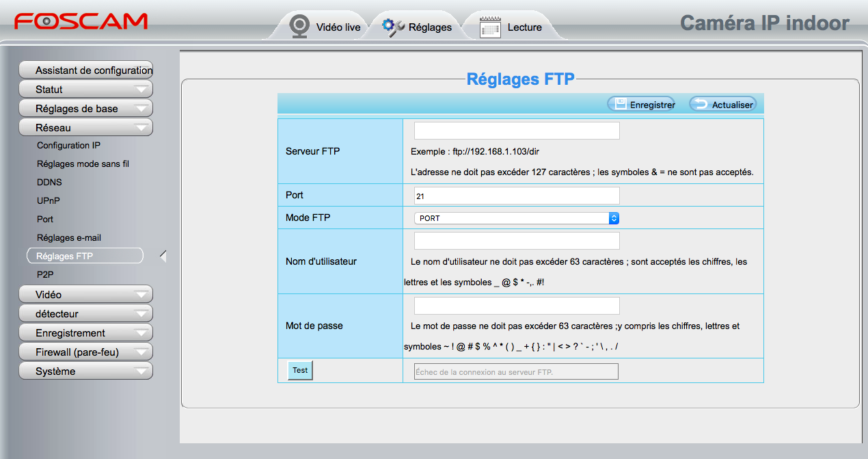Image resolution: width=868 pixels, height=459 pixels.
Task: Click the Port field showing 21
Action: tap(517, 196)
